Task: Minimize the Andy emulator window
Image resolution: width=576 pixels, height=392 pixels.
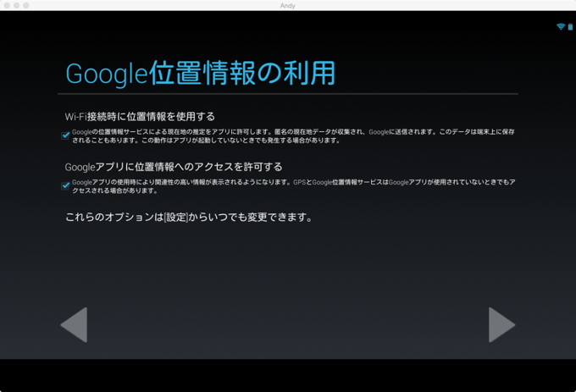Action: 16,5
